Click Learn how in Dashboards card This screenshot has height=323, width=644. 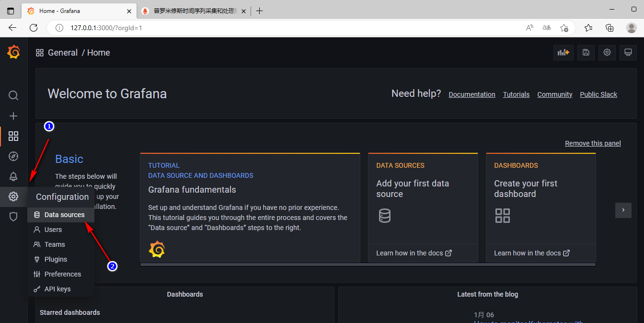532,253
